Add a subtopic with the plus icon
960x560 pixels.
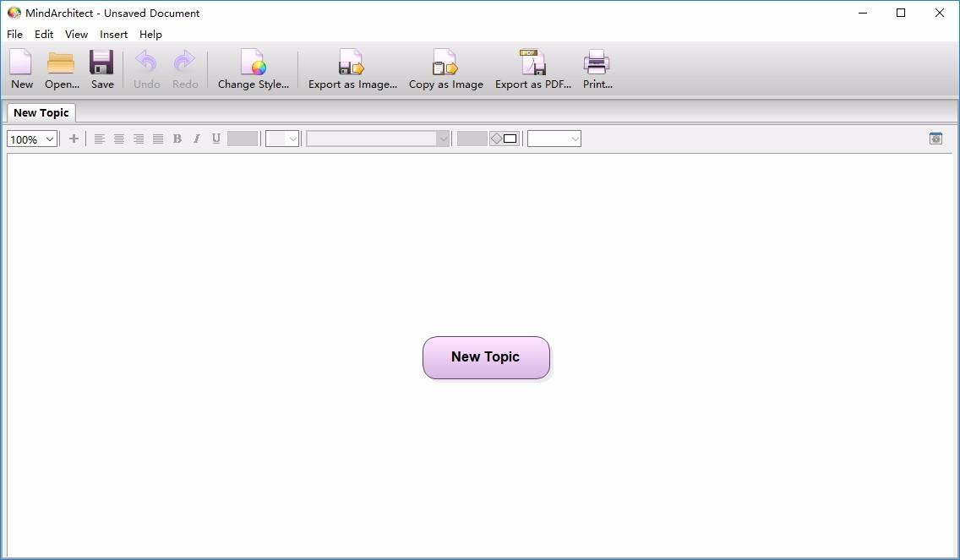point(74,139)
